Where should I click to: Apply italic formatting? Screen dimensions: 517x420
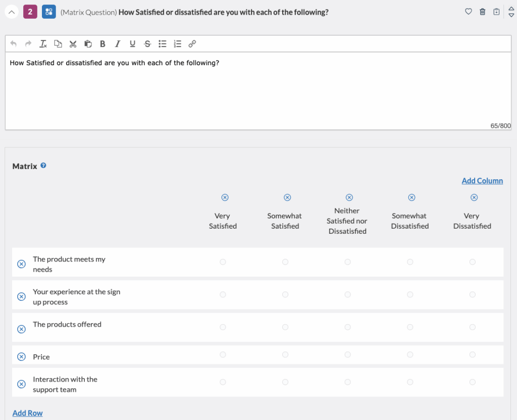tap(117, 44)
